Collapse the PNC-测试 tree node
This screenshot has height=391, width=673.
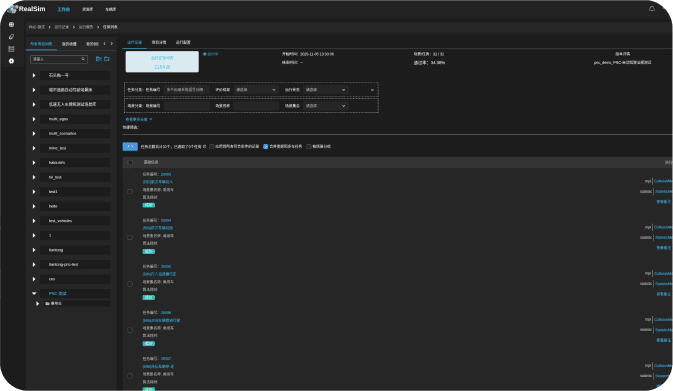(x=34, y=294)
